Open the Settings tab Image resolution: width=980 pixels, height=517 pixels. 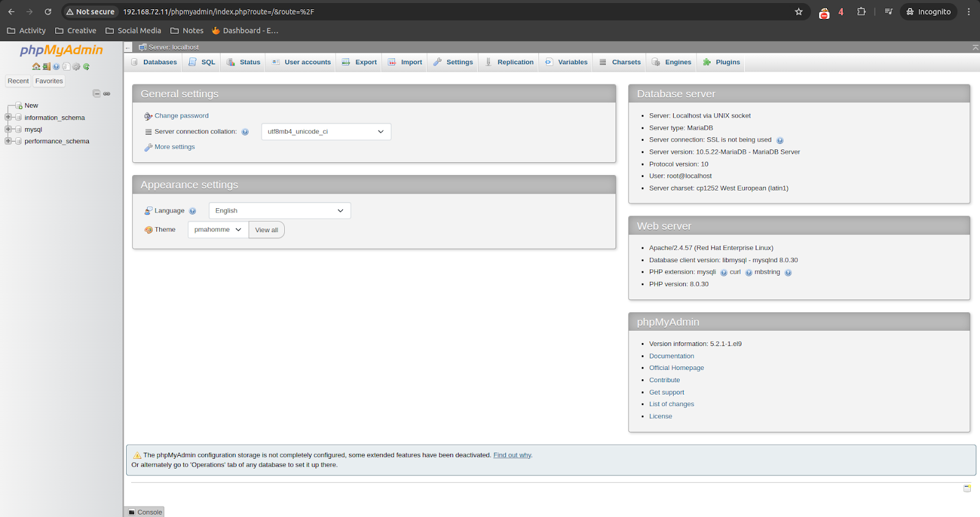click(453, 62)
